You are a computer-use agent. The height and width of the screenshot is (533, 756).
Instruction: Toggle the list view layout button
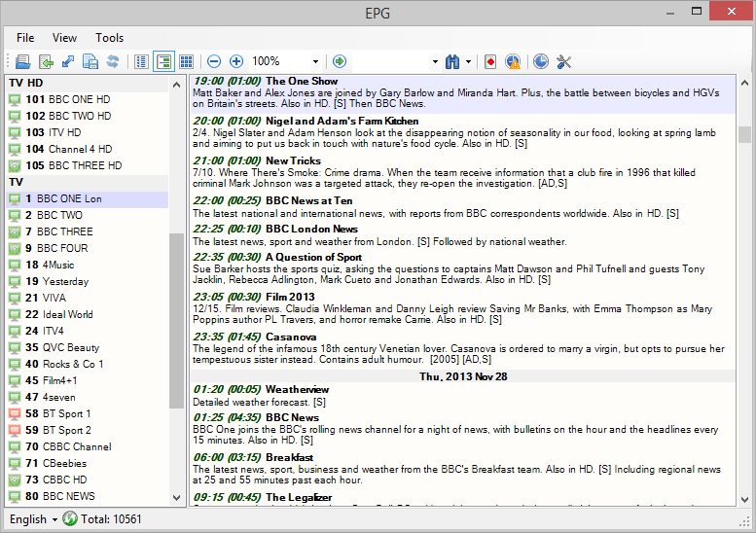pyautogui.click(x=142, y=61)
